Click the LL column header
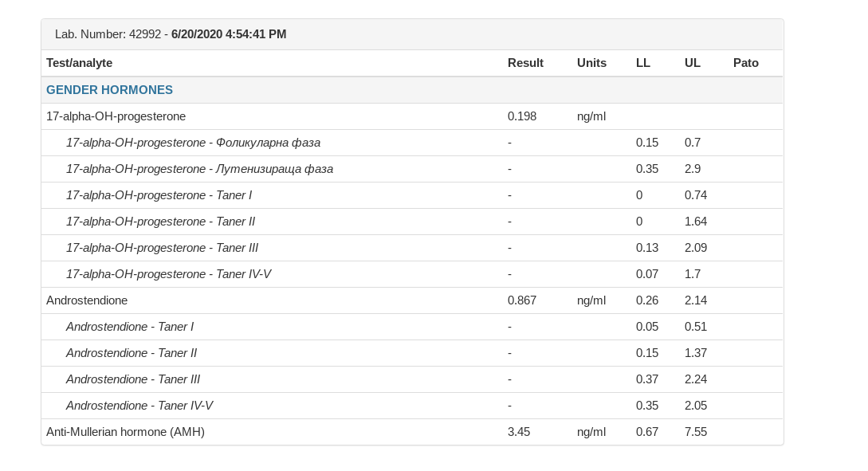This screenshot has width=868, height=471. [643, 63]
